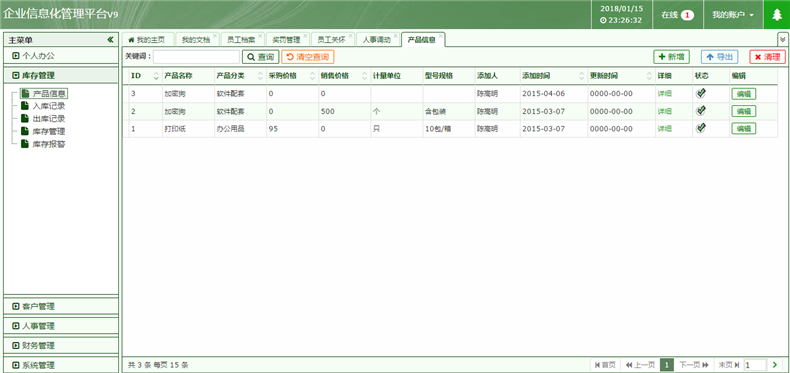This screenshot has height=373, width=790.
Task: Click the 出库记录 document icon in tree
Action: click(25, 118)
